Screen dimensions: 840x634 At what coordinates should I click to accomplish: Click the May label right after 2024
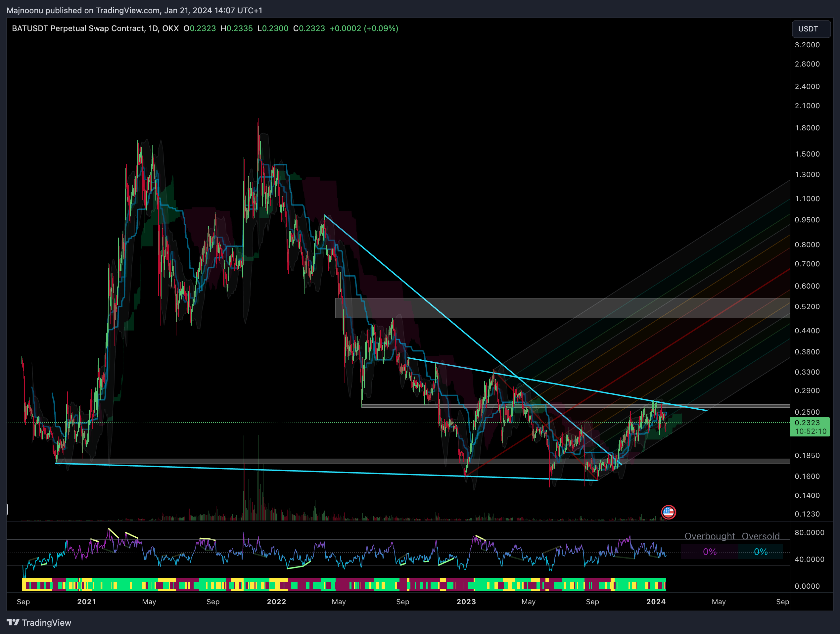(719, 602)
